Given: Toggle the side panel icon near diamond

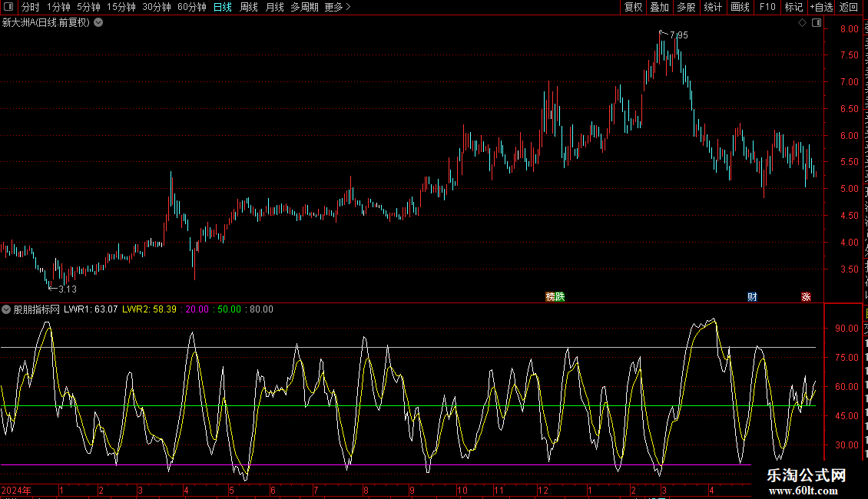Looking at the screenshot, I should [x=817, y=23].
